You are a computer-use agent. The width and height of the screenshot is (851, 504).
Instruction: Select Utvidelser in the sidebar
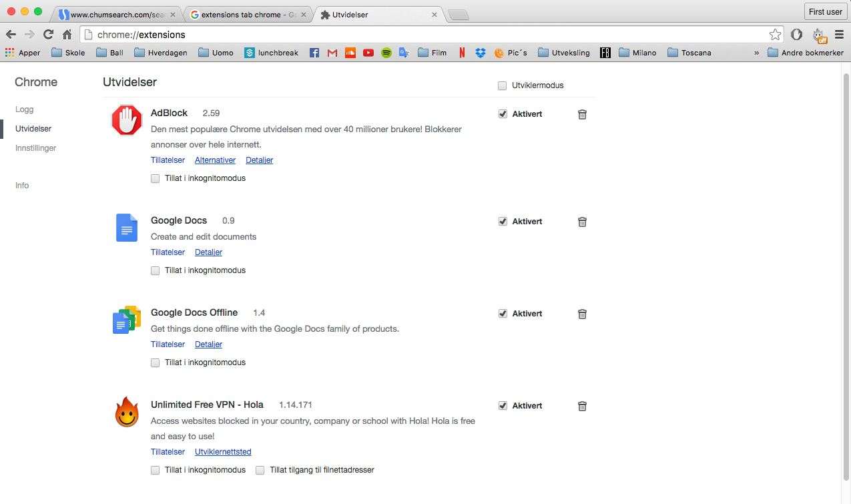tap(33, 129)
